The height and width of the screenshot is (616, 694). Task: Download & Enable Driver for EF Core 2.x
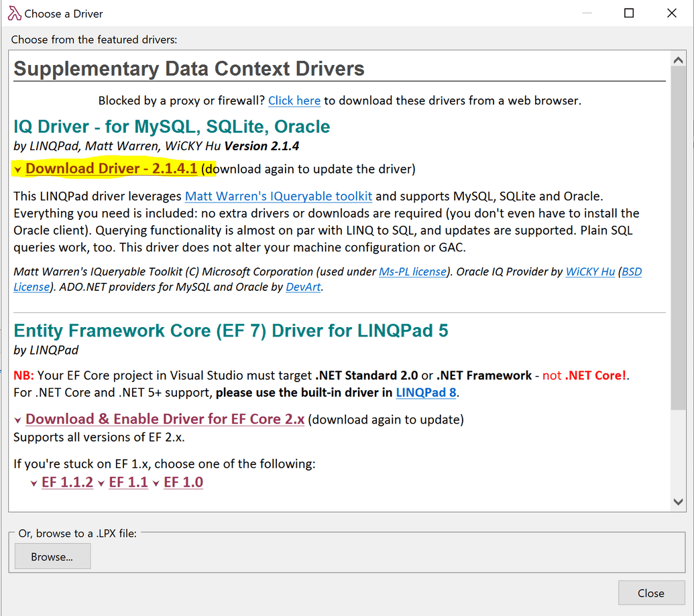pyautogui.click(x=164, y=418)
